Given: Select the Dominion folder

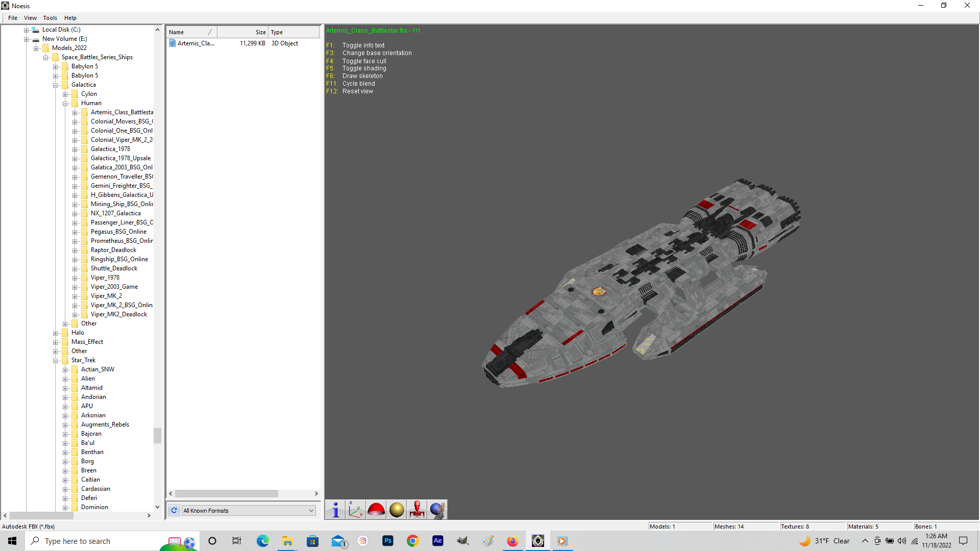Looking at the screenshot, I should [94, 507].
